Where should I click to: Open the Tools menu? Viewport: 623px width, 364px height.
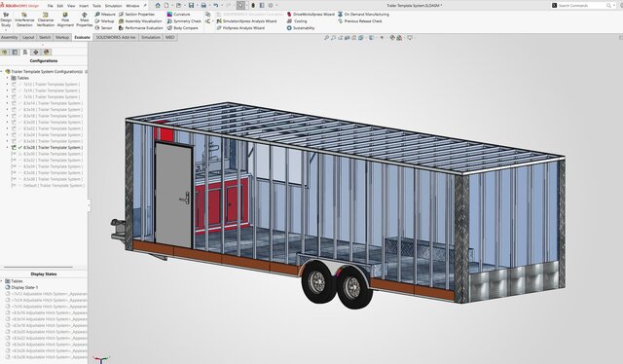[96, 6]
